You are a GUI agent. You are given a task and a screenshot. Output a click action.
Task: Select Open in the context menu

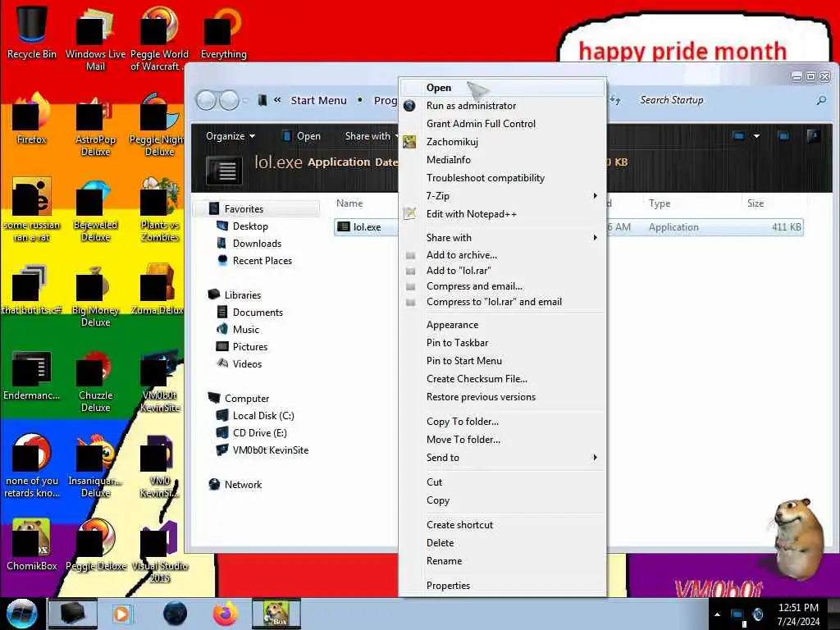pyautogui.click(x=503, y=88)
